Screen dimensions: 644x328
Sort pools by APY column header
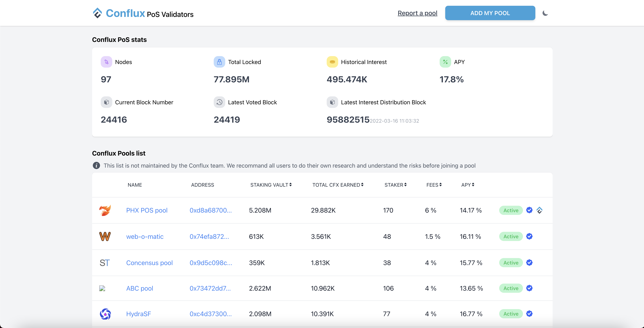point(468,185)
